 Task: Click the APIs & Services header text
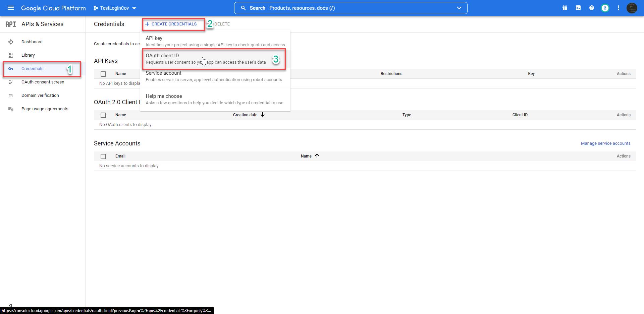[42, 24]
